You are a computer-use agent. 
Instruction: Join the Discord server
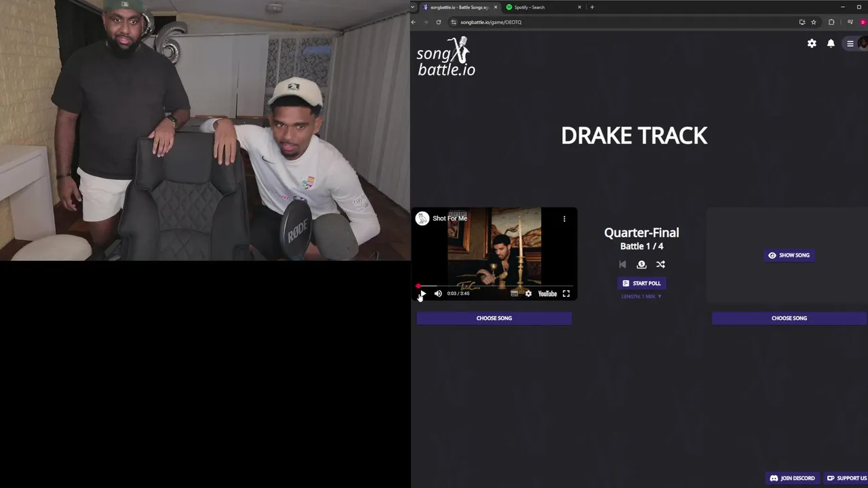[x=792, y=478]
